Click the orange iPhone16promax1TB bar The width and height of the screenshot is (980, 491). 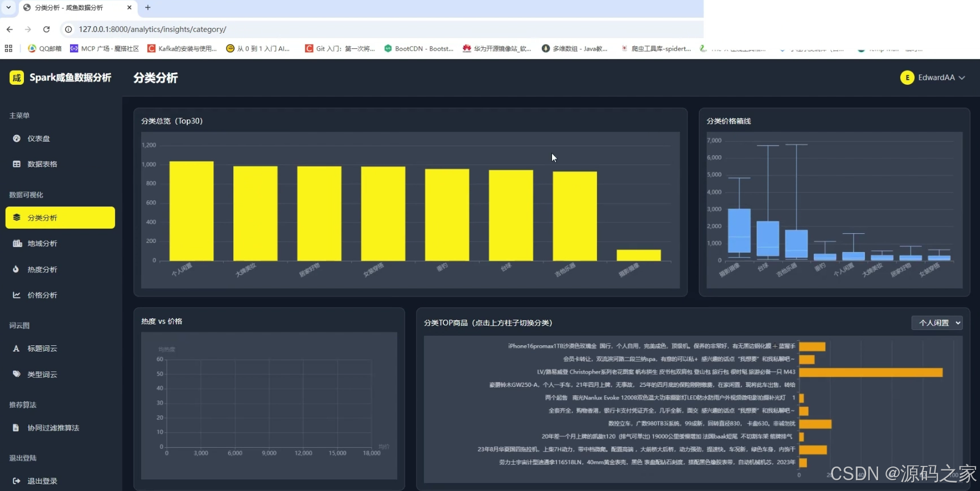tap(812, 346)
